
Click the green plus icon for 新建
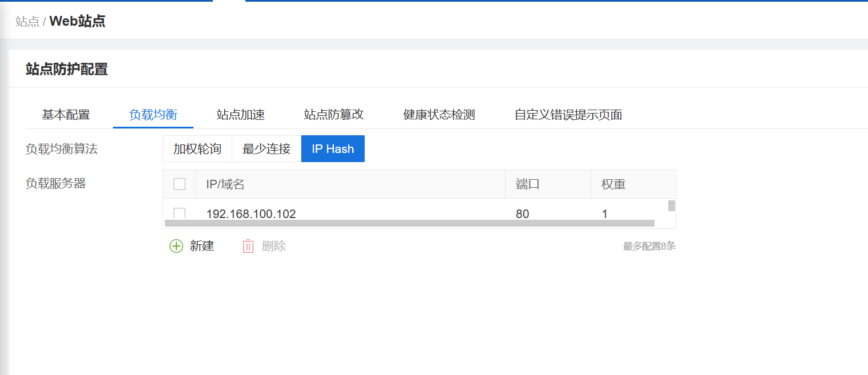(176, 246)
